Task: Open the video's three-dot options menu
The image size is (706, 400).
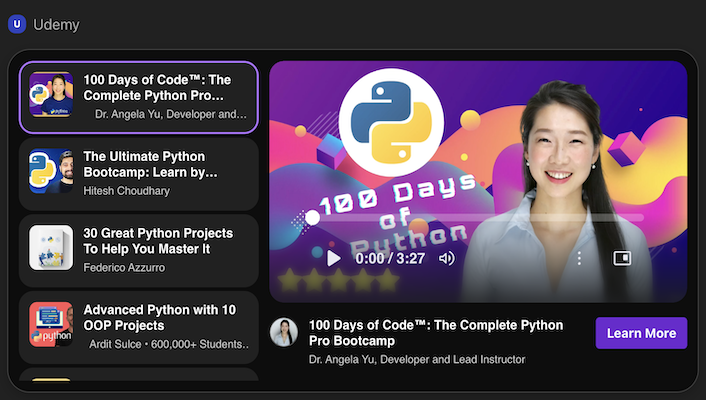Action: tap(579, 258)
